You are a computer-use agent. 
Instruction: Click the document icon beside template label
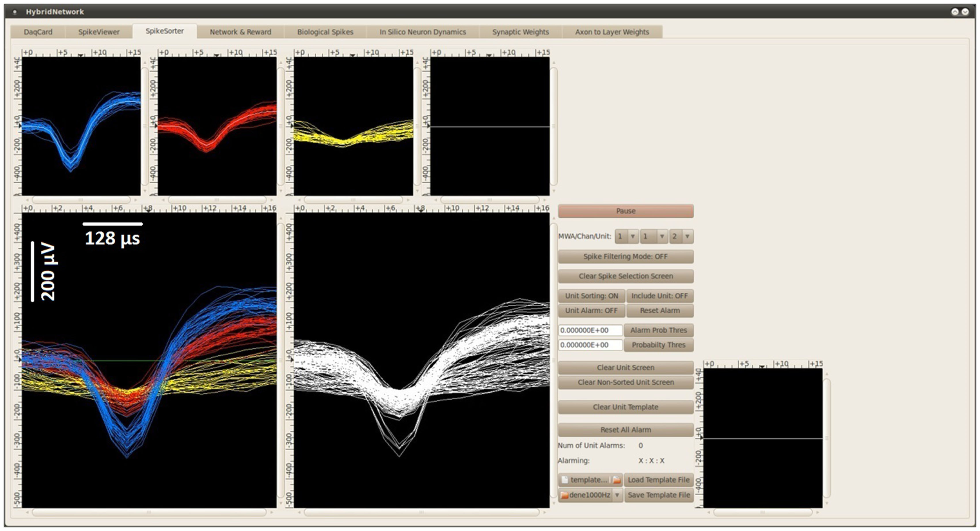coord(565,480)
